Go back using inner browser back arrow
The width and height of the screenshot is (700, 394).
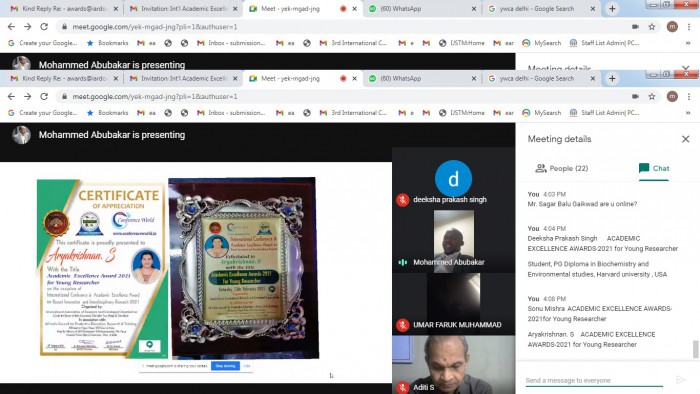(11, 96)
